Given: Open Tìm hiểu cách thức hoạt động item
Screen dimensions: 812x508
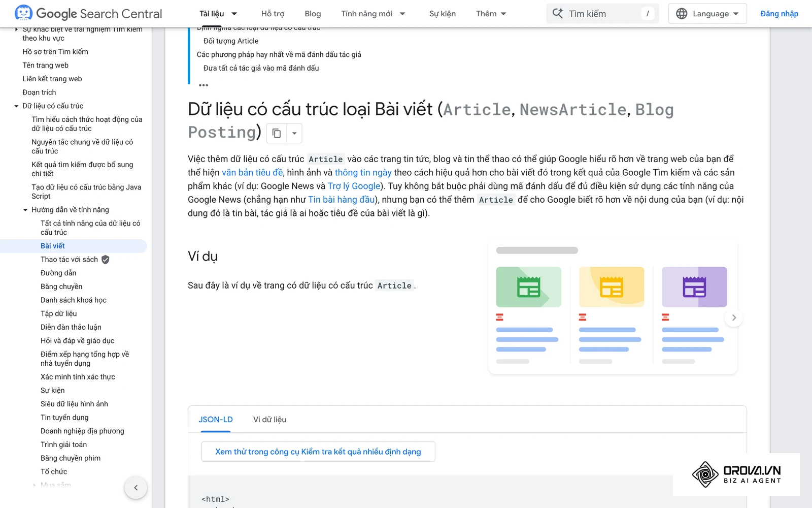Looking at the screenshot, I should 87,124.
